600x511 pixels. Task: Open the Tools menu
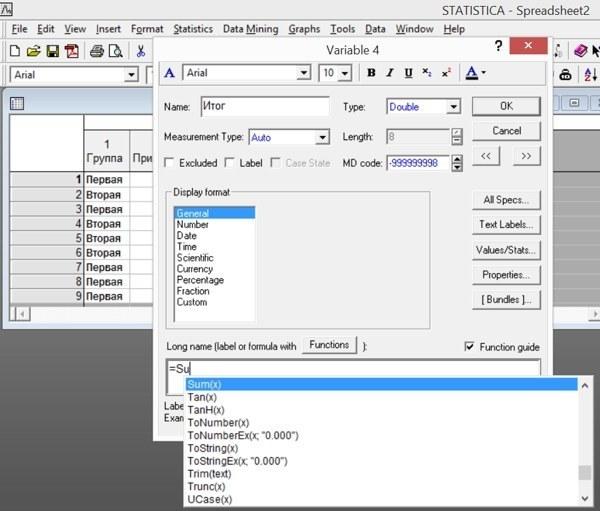tap(342, 29)
